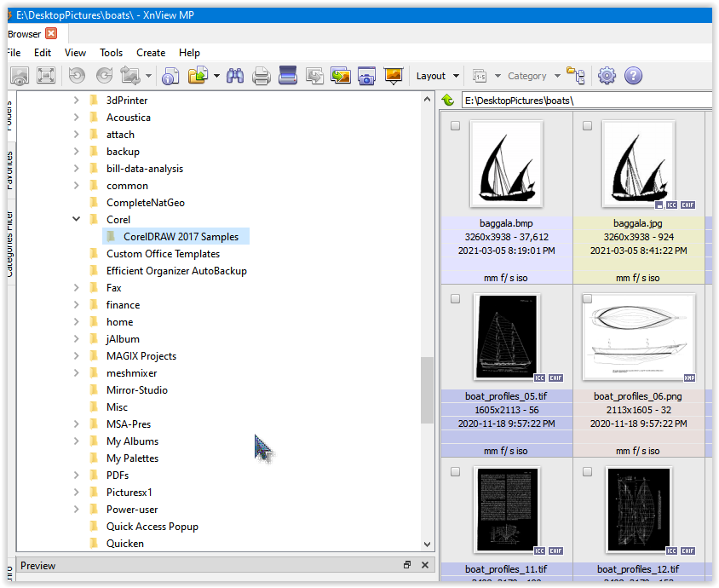Go up one folder with green arrow

coord(448,101)
